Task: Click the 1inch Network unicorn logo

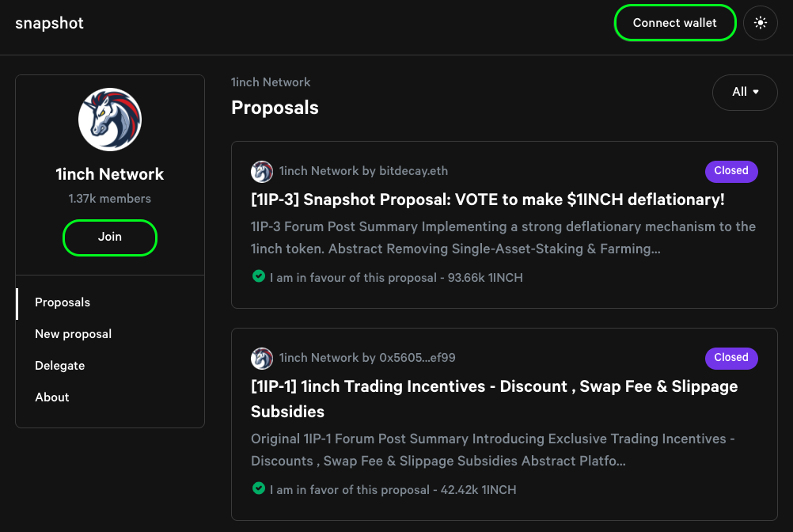Action: coord(110,120)
